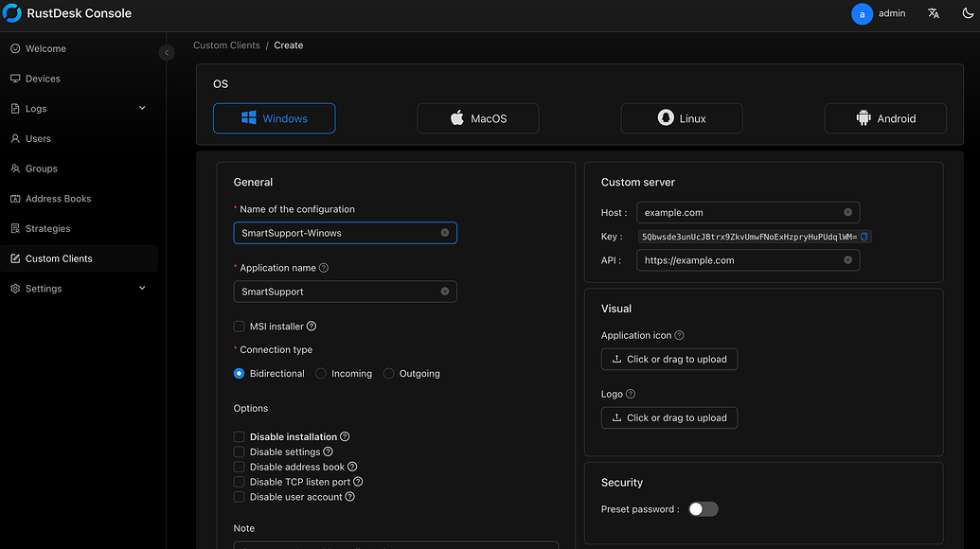The width and height of the screenshot is (980, 549).
Task: Expand the Logs sidebar menu
Action: [x=79, y=109]
